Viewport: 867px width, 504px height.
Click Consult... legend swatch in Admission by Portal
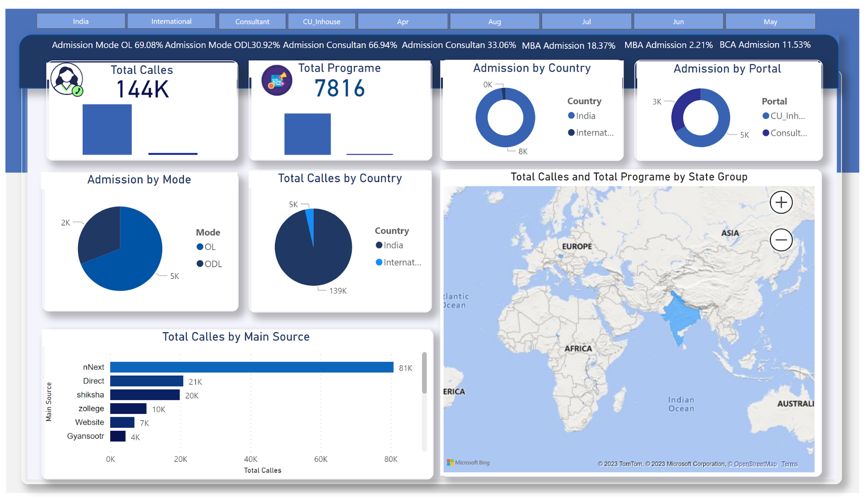click(x=766, y=133)
